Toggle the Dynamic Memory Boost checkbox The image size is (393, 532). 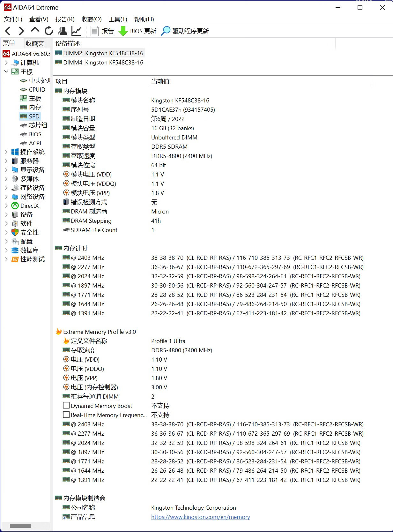pos(66,405)
